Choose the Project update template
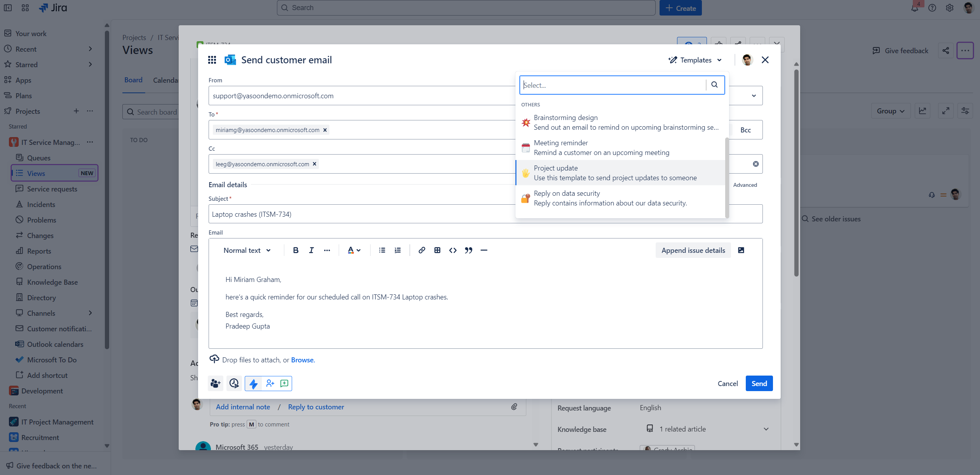The image size is (980, 475). pos(614,173)
